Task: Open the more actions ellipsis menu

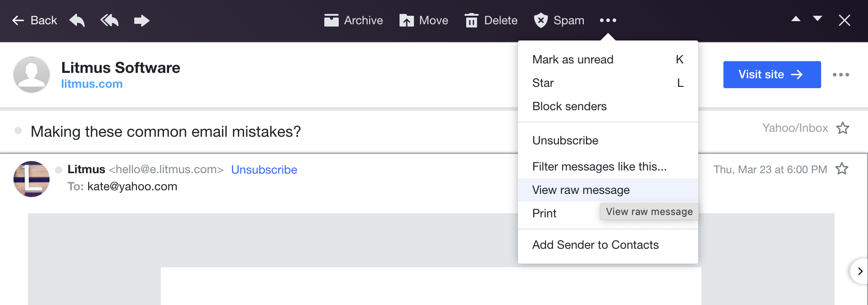Action: coord(608,20)
